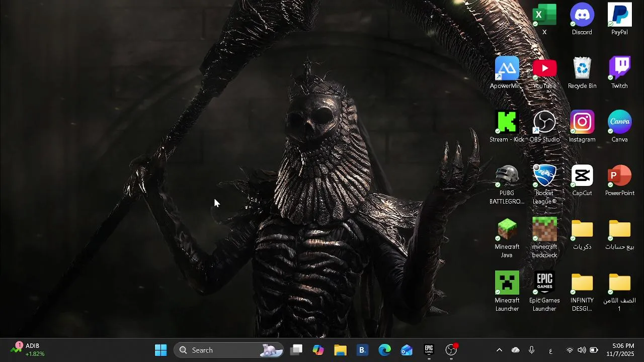
Task: Switch to Epic Games on the taskbar
Action: pyautogui.click(x=429, y=350)
